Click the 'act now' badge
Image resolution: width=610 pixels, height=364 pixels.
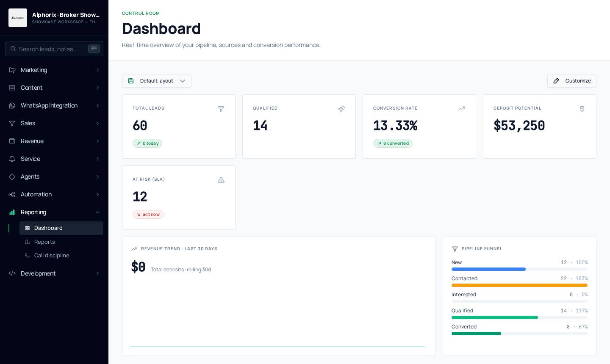[148, 215]
